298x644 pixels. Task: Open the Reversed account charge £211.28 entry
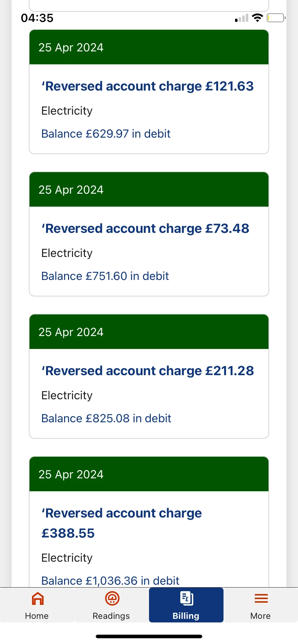(148, 371)
